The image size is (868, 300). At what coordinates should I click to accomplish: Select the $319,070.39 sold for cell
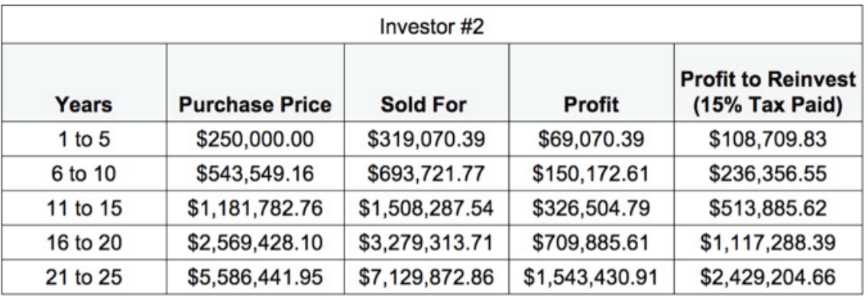pyautogui.click(x=426, y=139)
